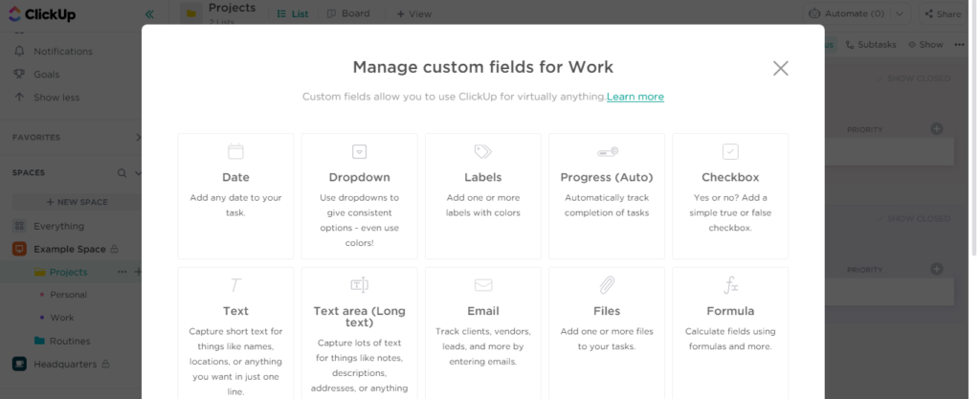Click Show less in the sidebar
980x399 pixels.
(56, 98)
